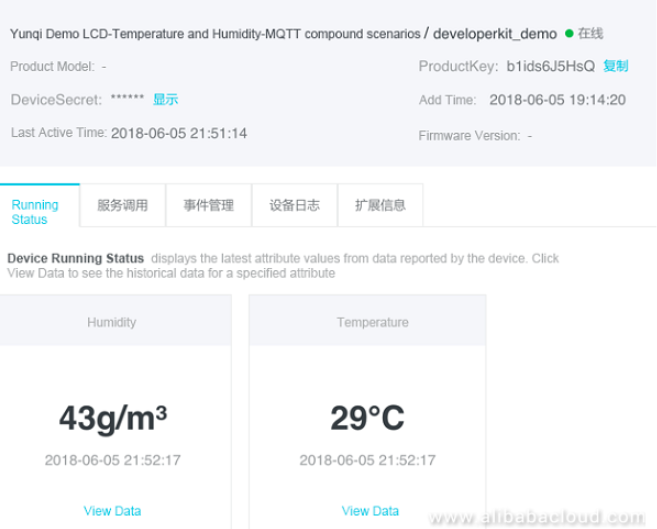Click the Device Running Status heading
Viewport: 657px width, 529px height.
[x=75, y=258]
